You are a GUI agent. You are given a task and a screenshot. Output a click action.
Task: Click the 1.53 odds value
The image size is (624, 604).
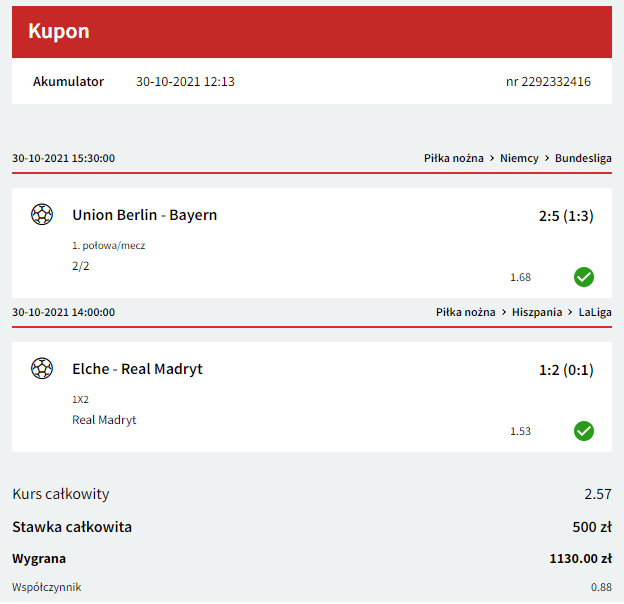[520, 431]
